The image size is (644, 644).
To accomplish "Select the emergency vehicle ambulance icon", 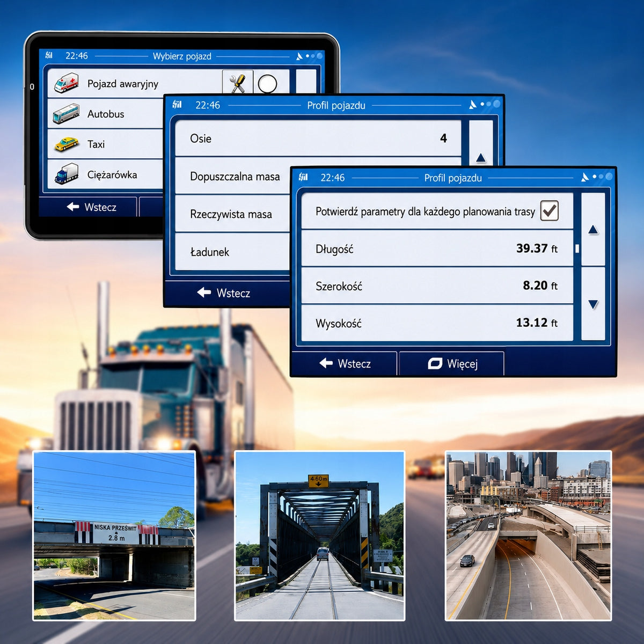I will 67,83.
